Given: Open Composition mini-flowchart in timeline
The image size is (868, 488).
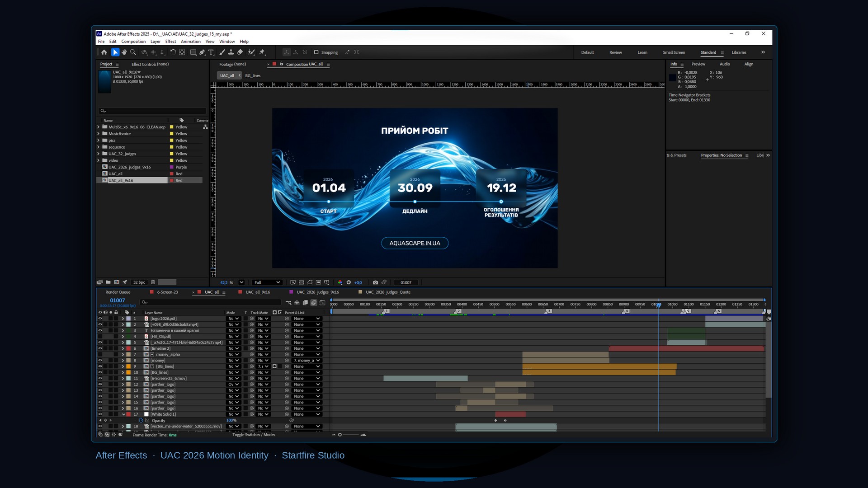Looking at the screenshot, I should (288, 303).
